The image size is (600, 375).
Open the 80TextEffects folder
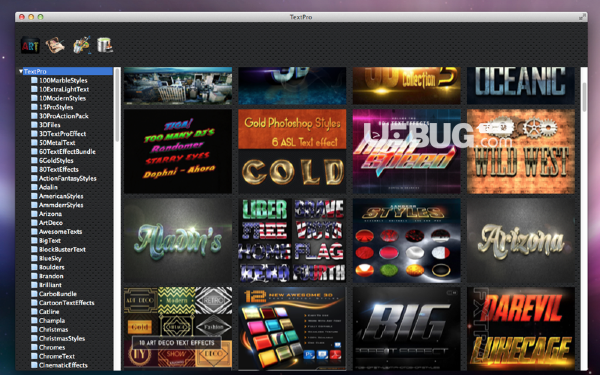click(x=59, y=169)
